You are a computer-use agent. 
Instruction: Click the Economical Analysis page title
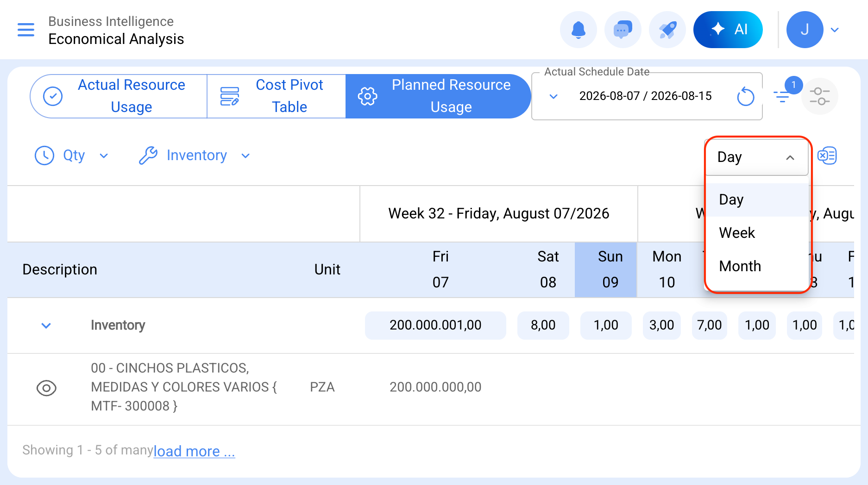click(116, 39)
